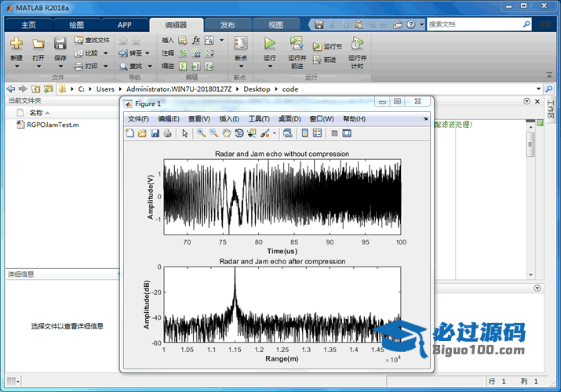Open the 工具(T) menu in Figure 1
Viewport: 561px width, 392px height.
259,118
